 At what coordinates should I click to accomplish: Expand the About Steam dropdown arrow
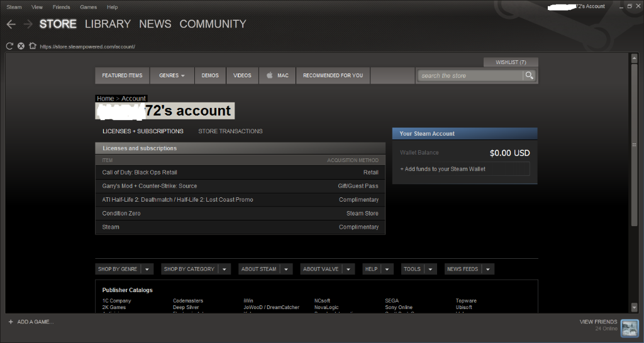[x=286, y=269]
